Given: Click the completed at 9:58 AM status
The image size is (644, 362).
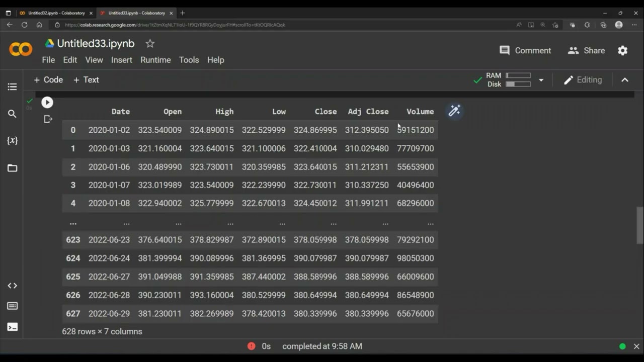Looking at the screenshot, I should [322, 346].
